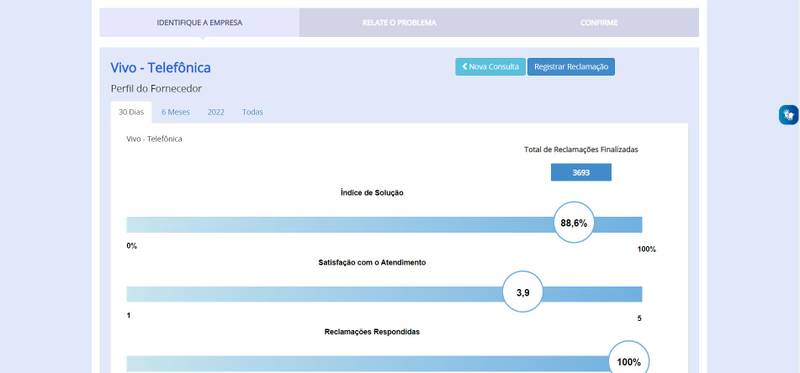Image resolution: width=800 pixels, height=373 pixels.
Task: Show the Todas period tab
Action: pyautogui.click(x=253, y=112)
